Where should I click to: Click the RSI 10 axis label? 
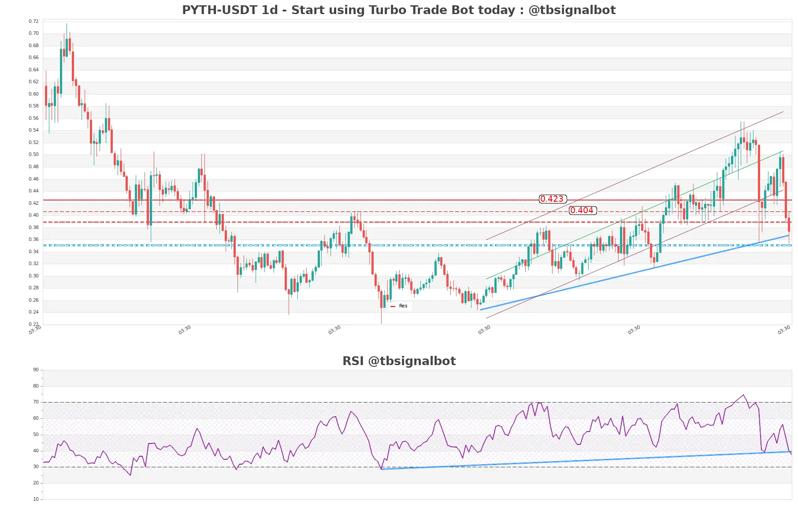click(x=36, y=499)
